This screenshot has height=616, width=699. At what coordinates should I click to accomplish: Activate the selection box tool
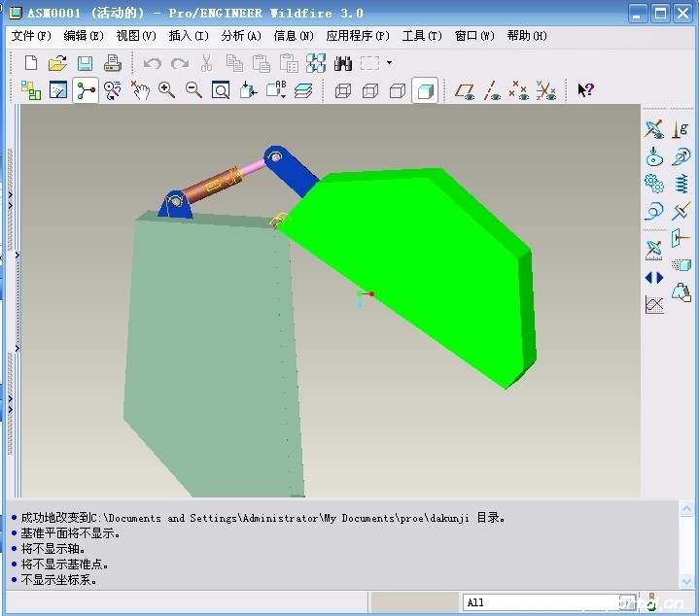point(370,63)
